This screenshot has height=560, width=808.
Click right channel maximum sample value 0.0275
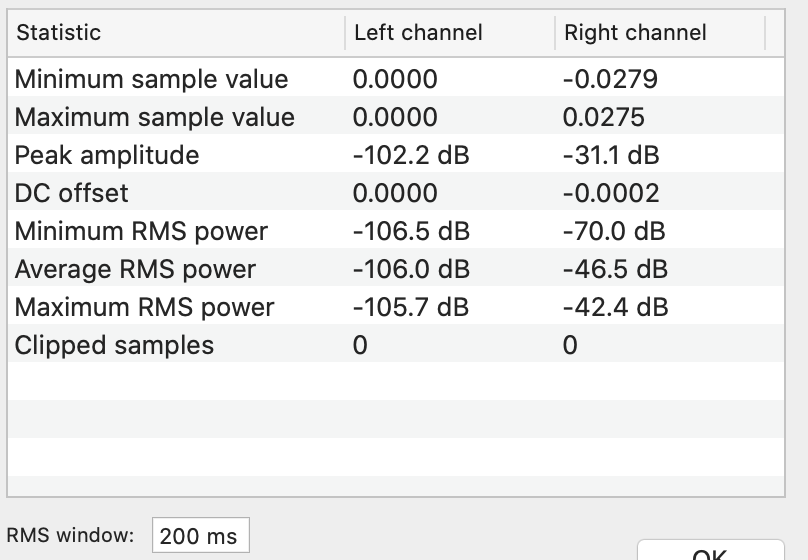pos(603,117)
